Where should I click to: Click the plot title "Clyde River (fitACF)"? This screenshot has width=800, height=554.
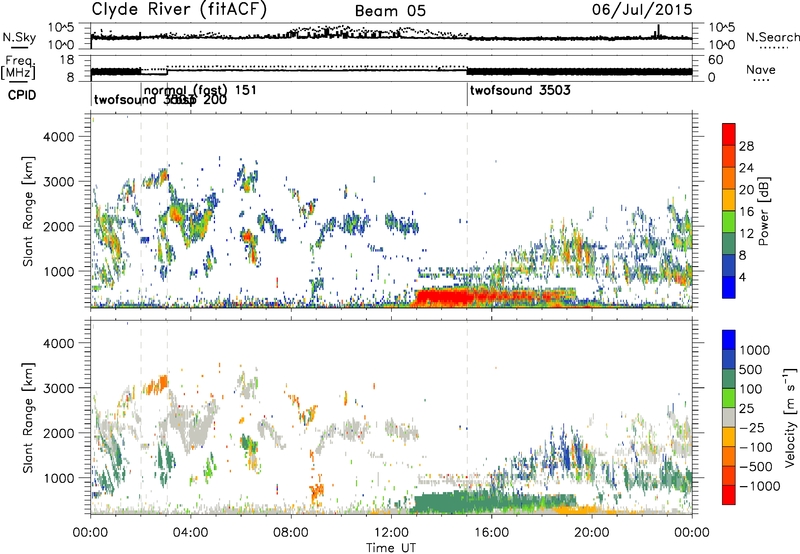(179, 10)
